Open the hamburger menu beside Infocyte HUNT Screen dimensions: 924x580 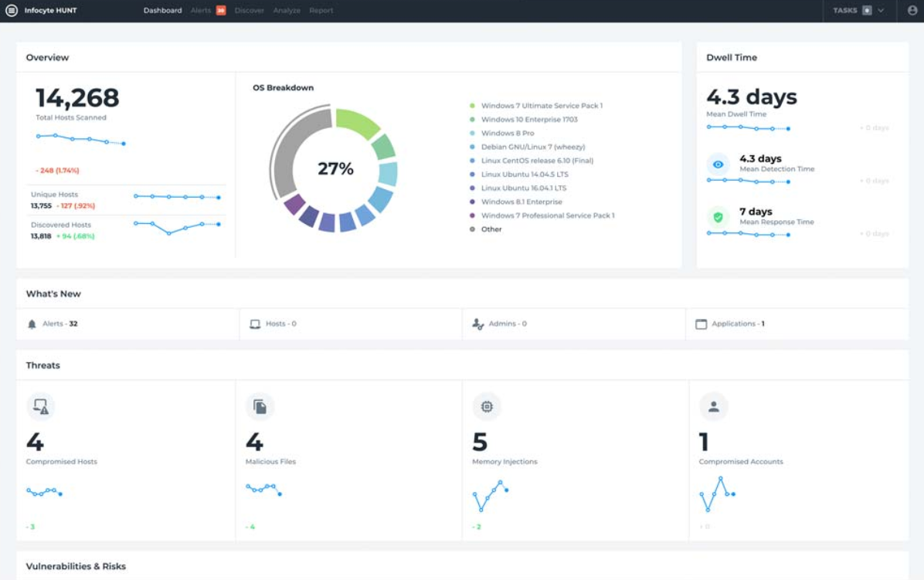(12, 11)
